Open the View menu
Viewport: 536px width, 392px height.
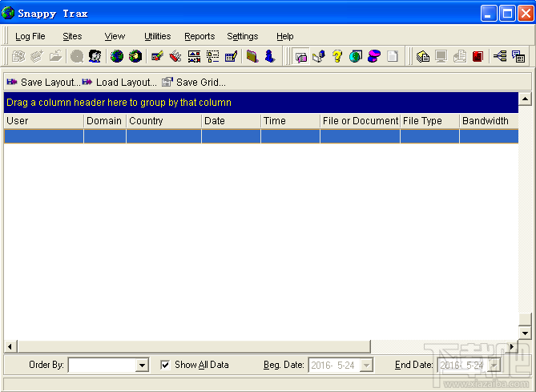click(x=115, y=36)
